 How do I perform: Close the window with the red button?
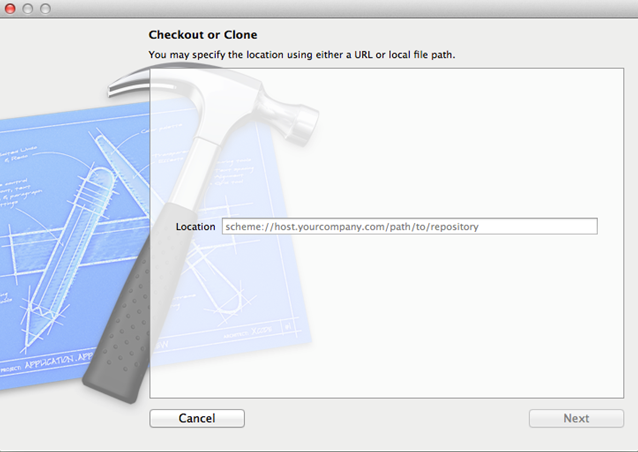10,8
